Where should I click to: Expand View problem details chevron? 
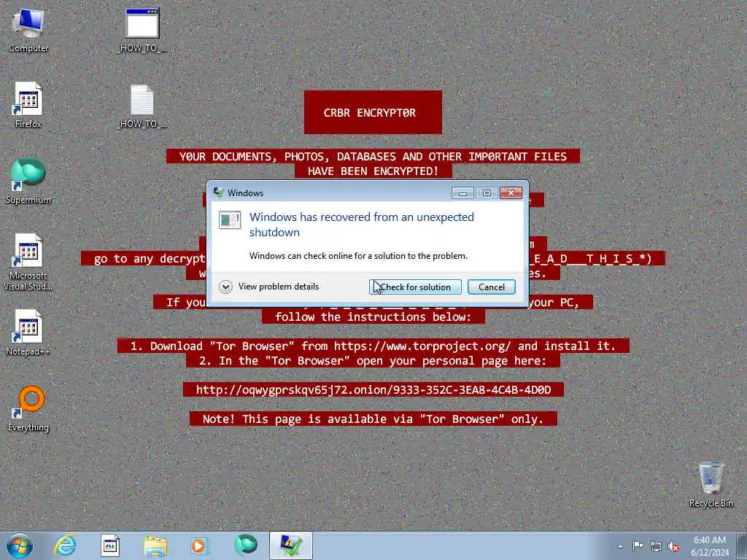coord(225,287)
